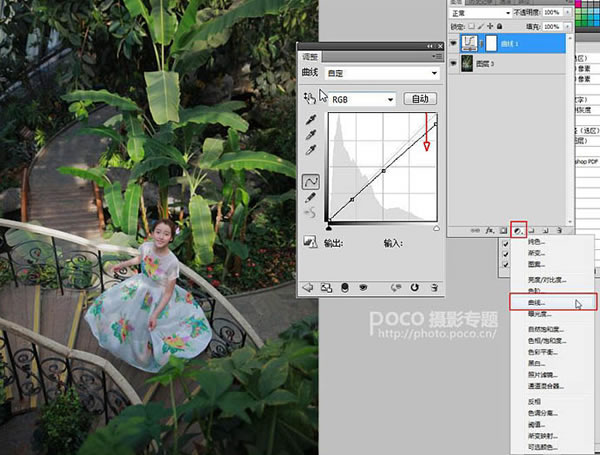Select the pencil draw-curve tool

pos(310,197)
